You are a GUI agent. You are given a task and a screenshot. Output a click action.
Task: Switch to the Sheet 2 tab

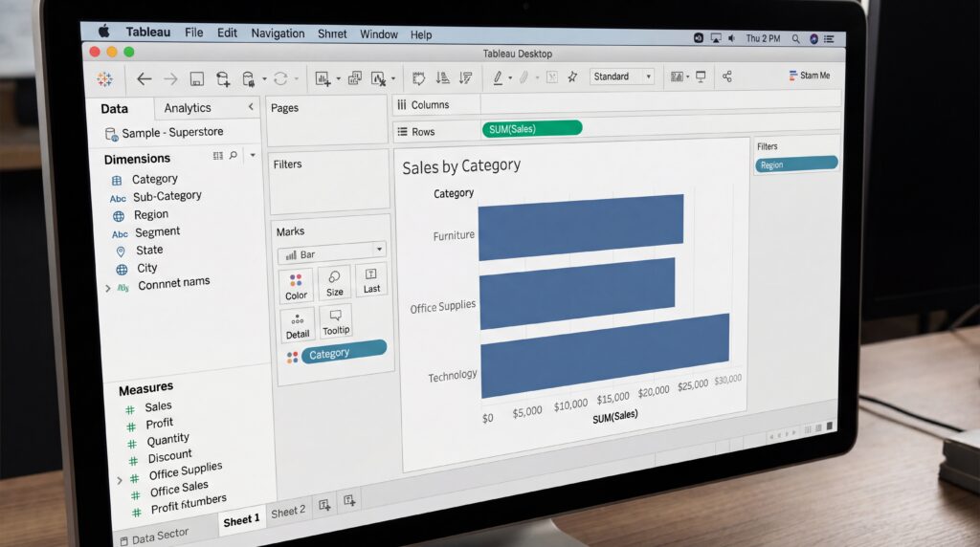click(x=288, y=512)
